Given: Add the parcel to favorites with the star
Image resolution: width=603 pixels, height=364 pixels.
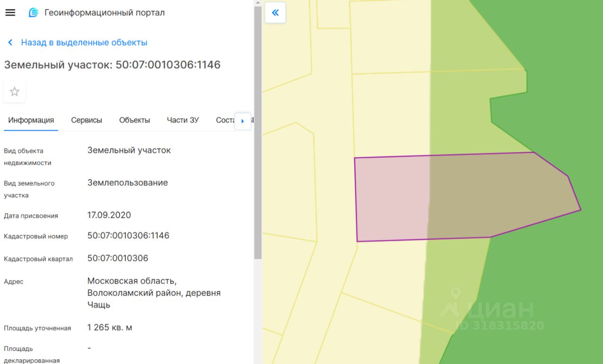Looking at the screenshot, I should (15, 92).
